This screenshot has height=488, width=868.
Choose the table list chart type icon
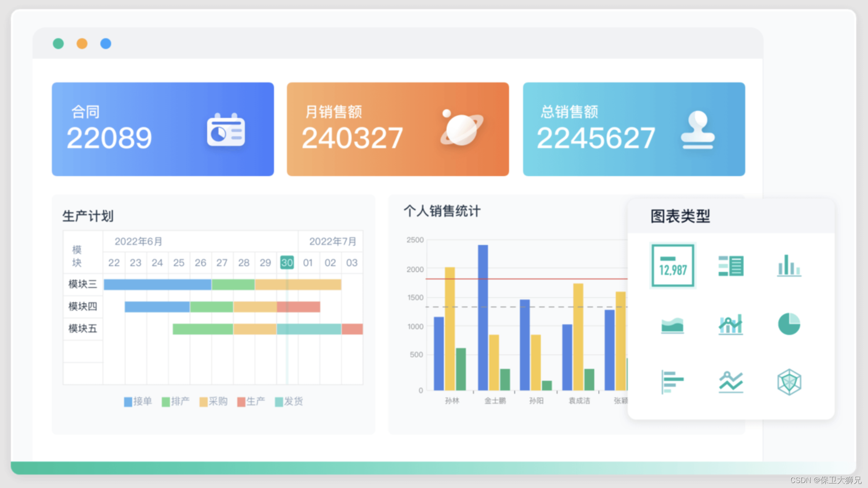(731, 266)
